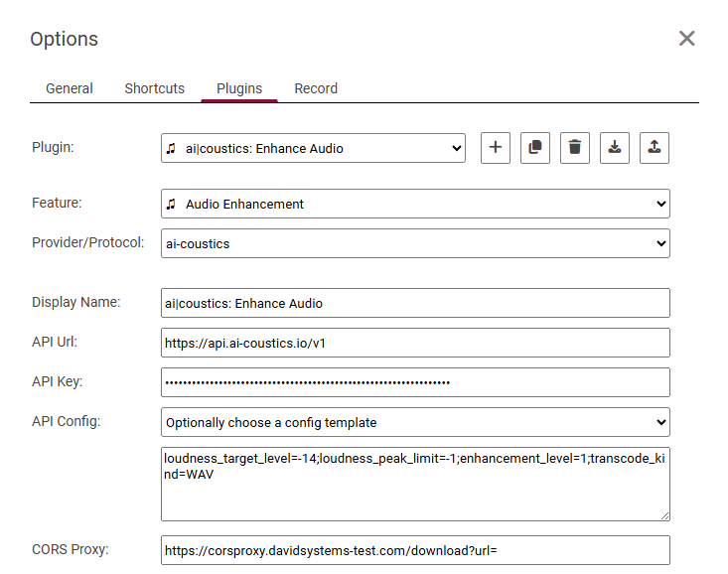Open the Plugin dropdown
This screenshot has width=728, height=574.
click(314, 148)
